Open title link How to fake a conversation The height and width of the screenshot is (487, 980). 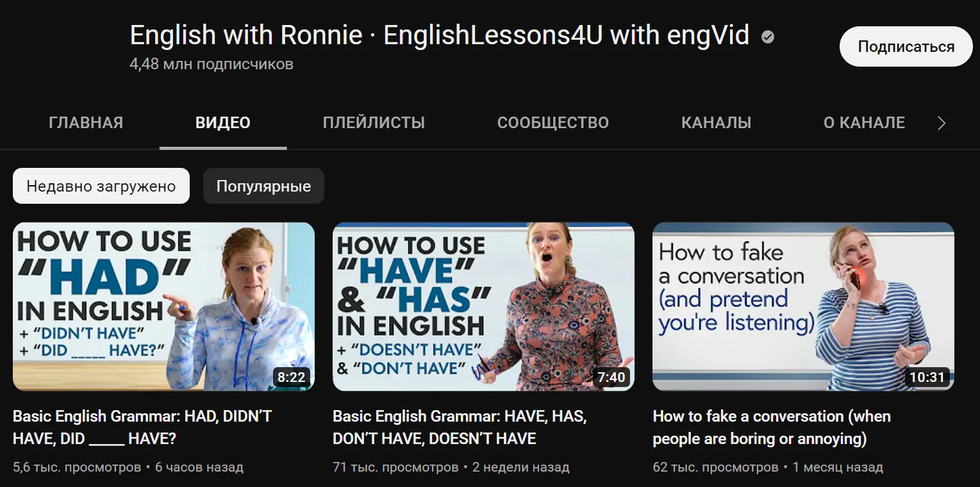click(x=772, y=427)
